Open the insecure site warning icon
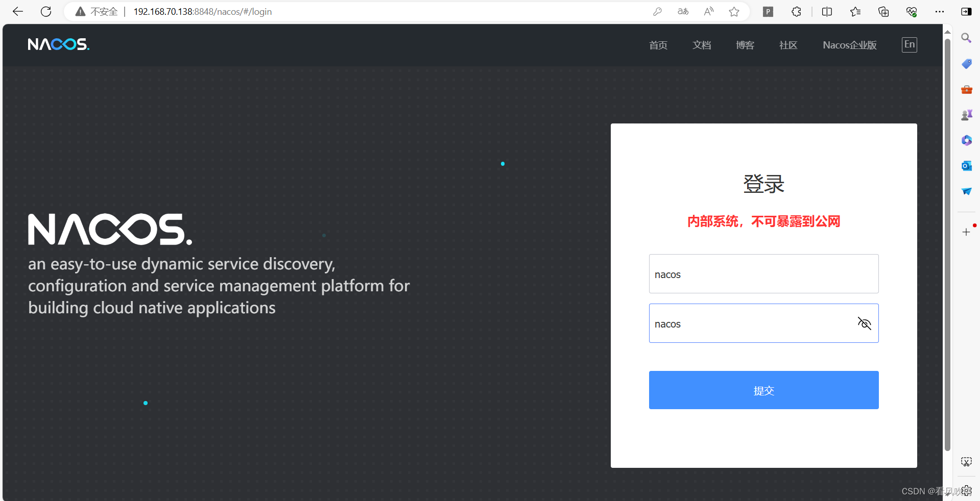 pyautogui.click(x=80, y=12)
